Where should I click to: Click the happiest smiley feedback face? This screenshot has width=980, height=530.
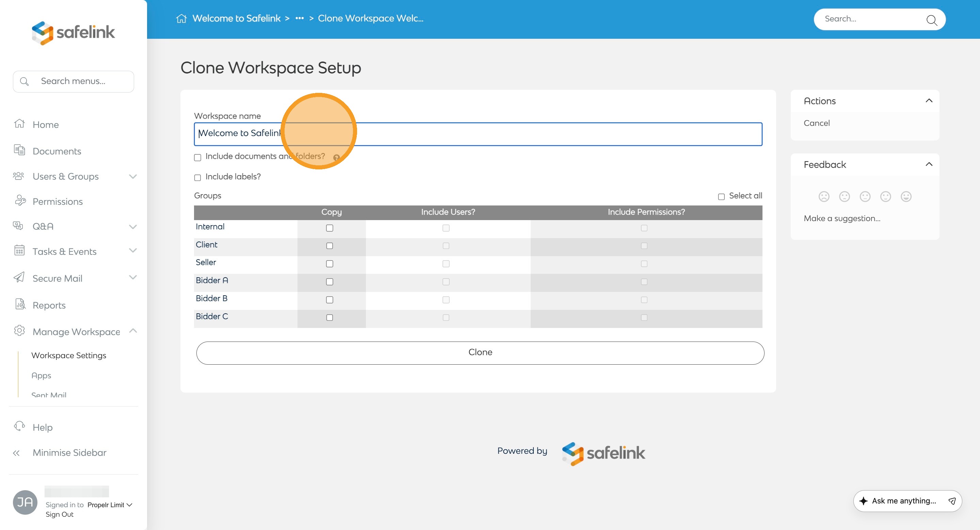tap(906, 197)
